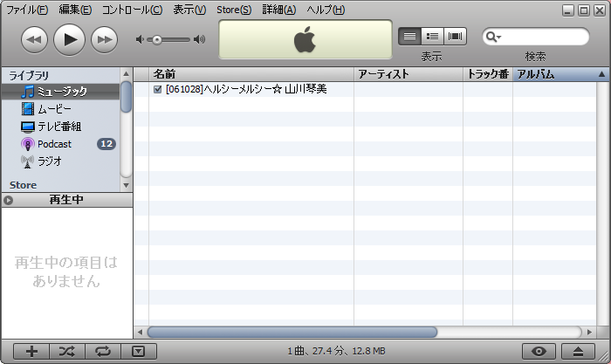
Task: Click the low volume speaker icon
Action: [x=140, y=39]
